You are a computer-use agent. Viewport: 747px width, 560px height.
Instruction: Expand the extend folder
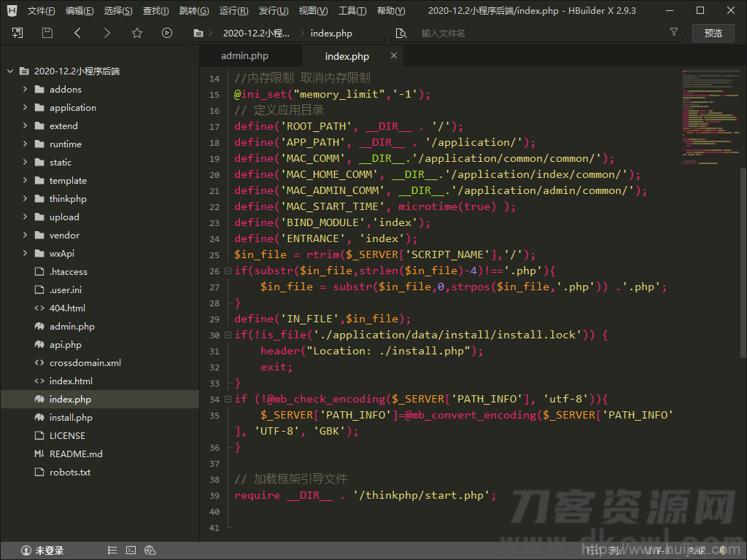[26, 125]
